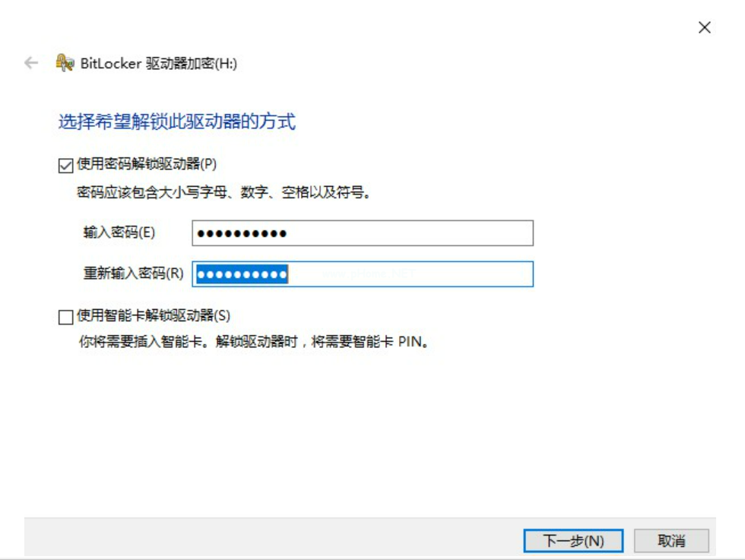Image resolution: width=745 pixels, height=560 pixels.
Task: Click the BitLocker key-and-lock icon
Action: [65, 63]
